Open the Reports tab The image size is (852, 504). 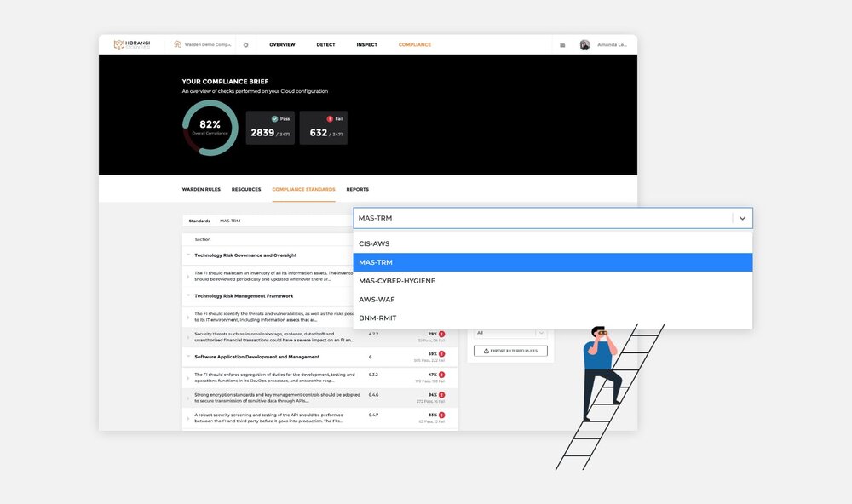[357, 189]
